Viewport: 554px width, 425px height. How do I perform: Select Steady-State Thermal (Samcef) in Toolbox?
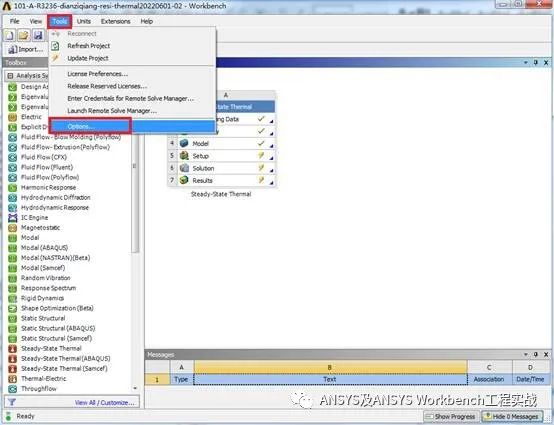click(64, 369)
